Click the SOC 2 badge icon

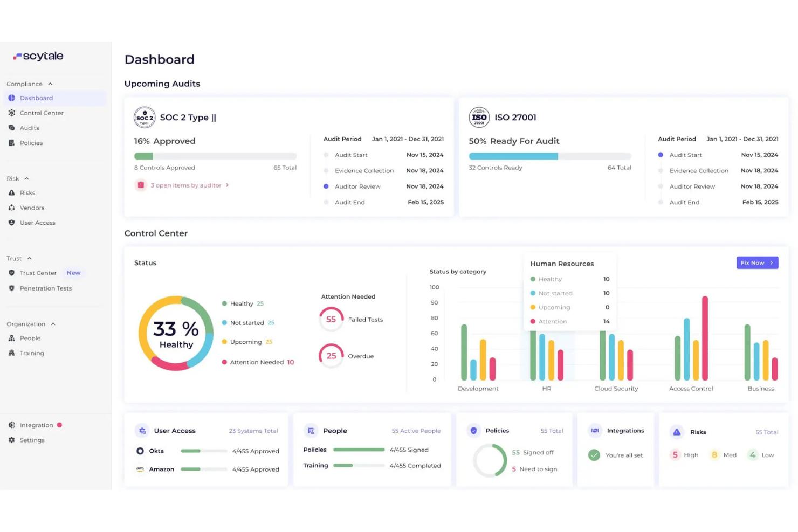click(x=145, y=118)
